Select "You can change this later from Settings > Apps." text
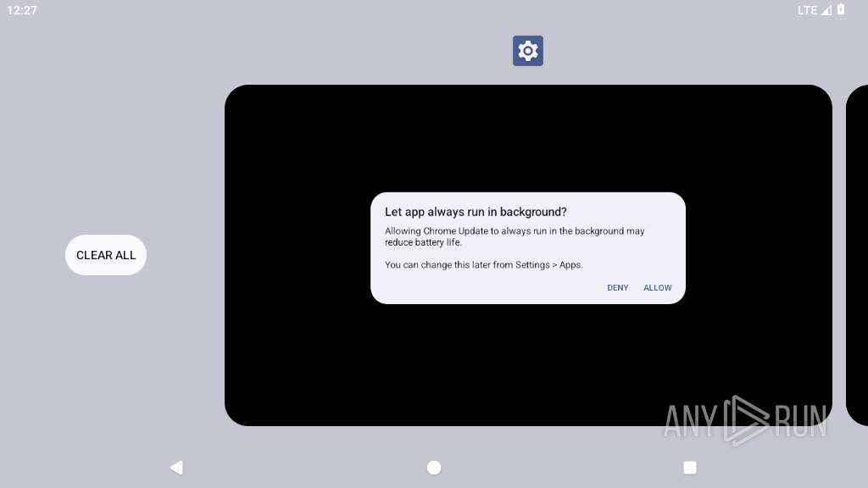This screenshot has width=868, height=488. [483, 264]
